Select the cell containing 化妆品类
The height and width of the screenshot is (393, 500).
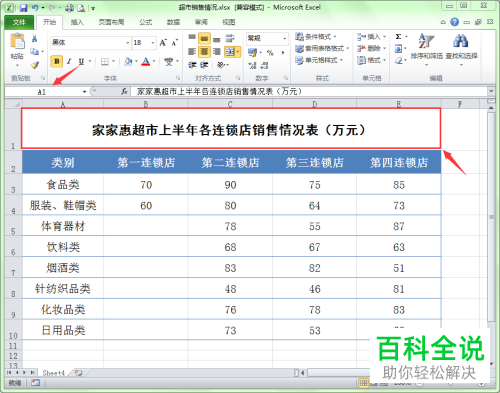pos(63,309)
